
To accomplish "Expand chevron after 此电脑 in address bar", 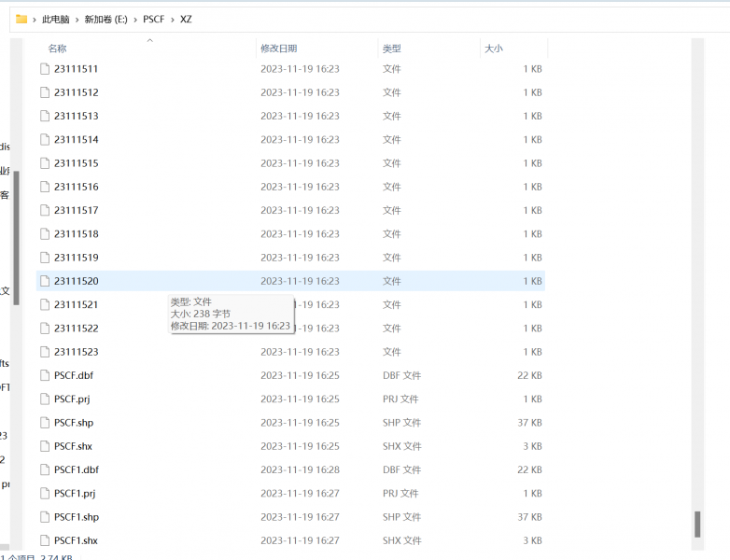I will (x=77, y=20).
